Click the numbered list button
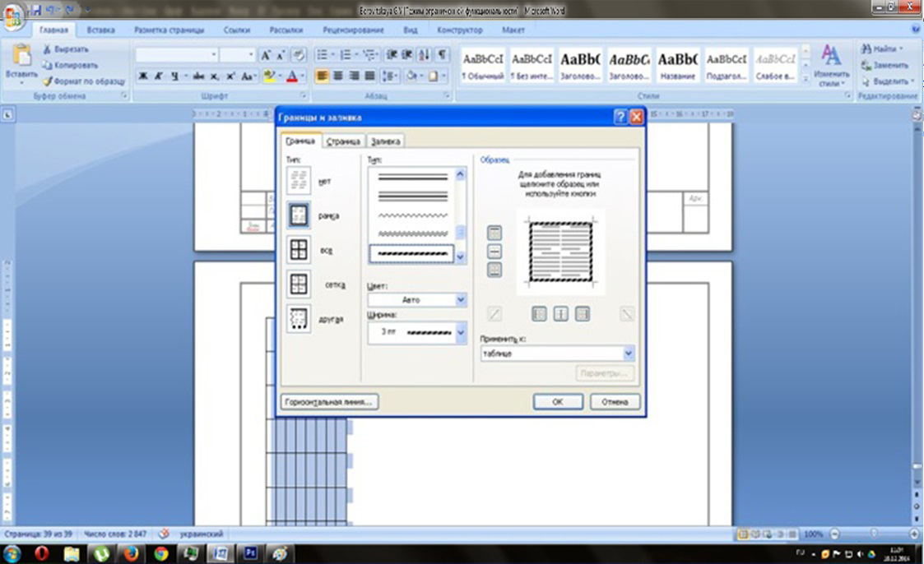This screenshot has width=924, height=564. pos(346,55)
